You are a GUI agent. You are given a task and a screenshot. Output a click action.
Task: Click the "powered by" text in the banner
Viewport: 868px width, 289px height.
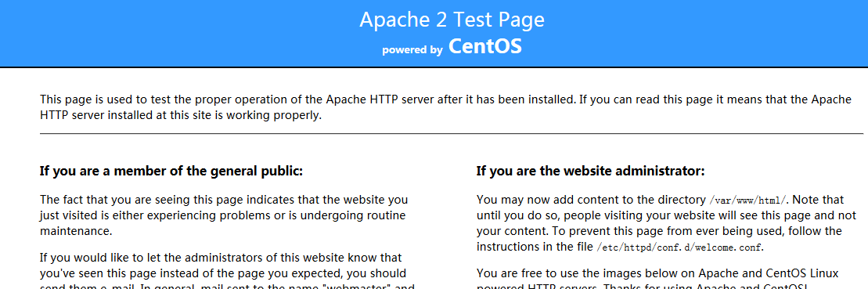pyautogui.click(x=412, y=50)
